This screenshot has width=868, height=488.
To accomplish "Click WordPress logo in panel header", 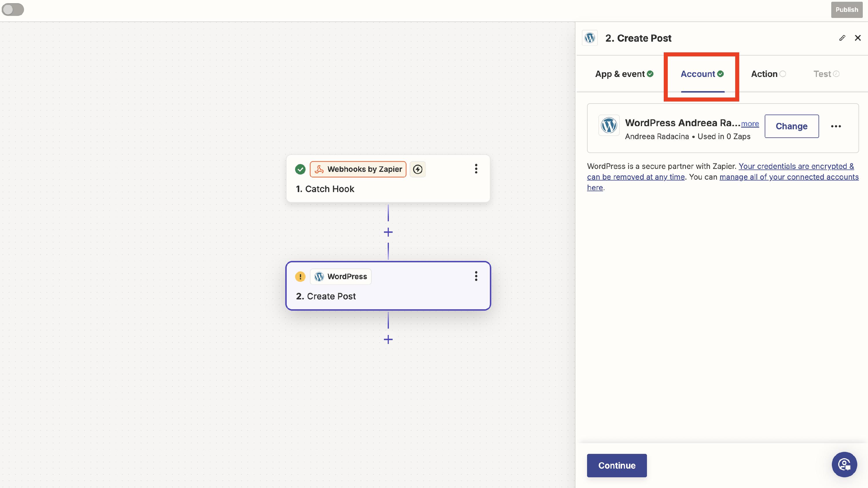I will [590, 38].
